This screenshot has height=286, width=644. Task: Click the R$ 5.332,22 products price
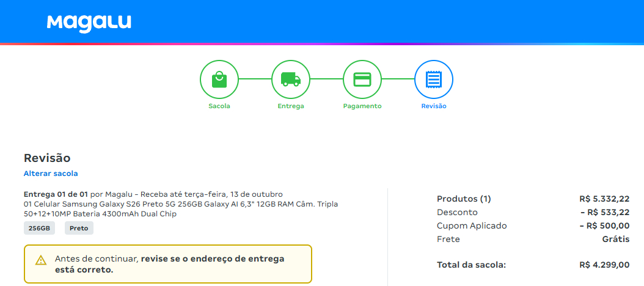[604, 199]
